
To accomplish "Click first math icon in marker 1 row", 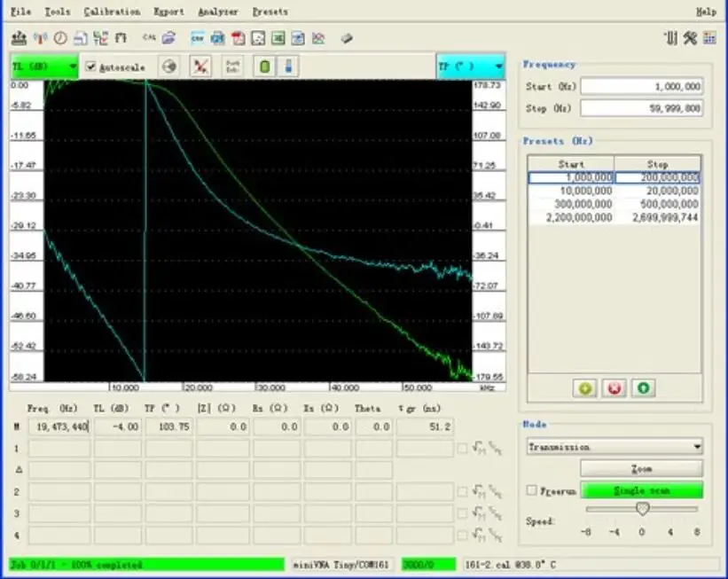I will (x=478, y=448).
